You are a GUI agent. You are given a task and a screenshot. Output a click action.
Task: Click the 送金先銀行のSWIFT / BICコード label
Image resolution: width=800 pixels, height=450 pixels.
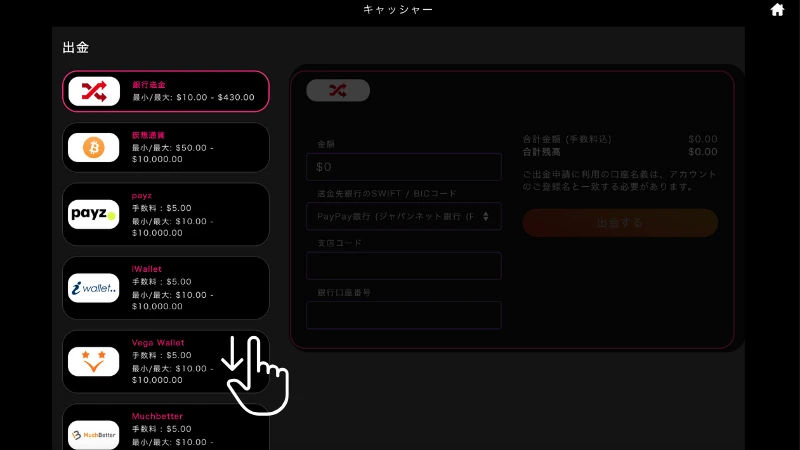(387, 193)
